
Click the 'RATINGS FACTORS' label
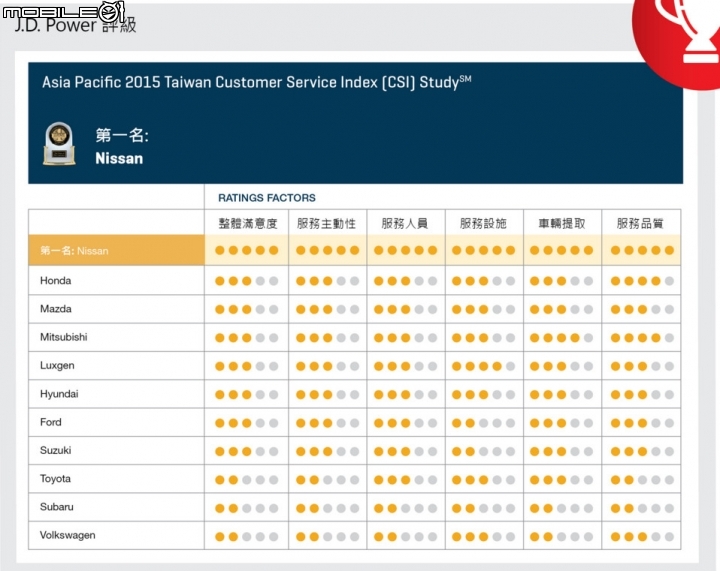coord(267,198)
